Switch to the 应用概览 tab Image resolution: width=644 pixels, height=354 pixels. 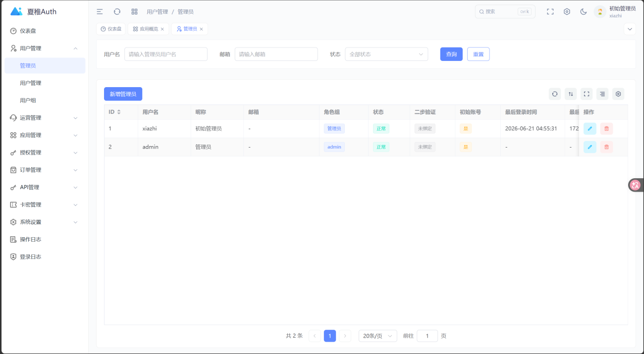coord(148,29)
